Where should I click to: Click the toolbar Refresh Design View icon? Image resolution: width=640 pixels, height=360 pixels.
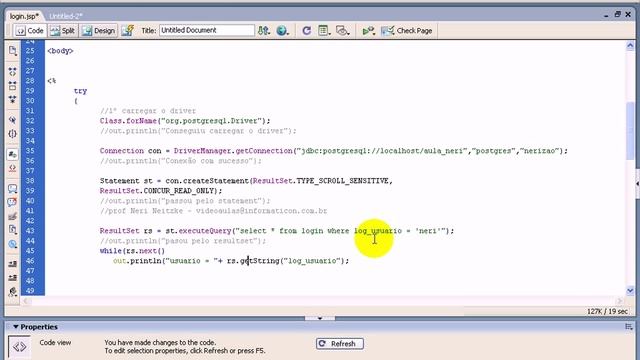[x=307, y=31]
